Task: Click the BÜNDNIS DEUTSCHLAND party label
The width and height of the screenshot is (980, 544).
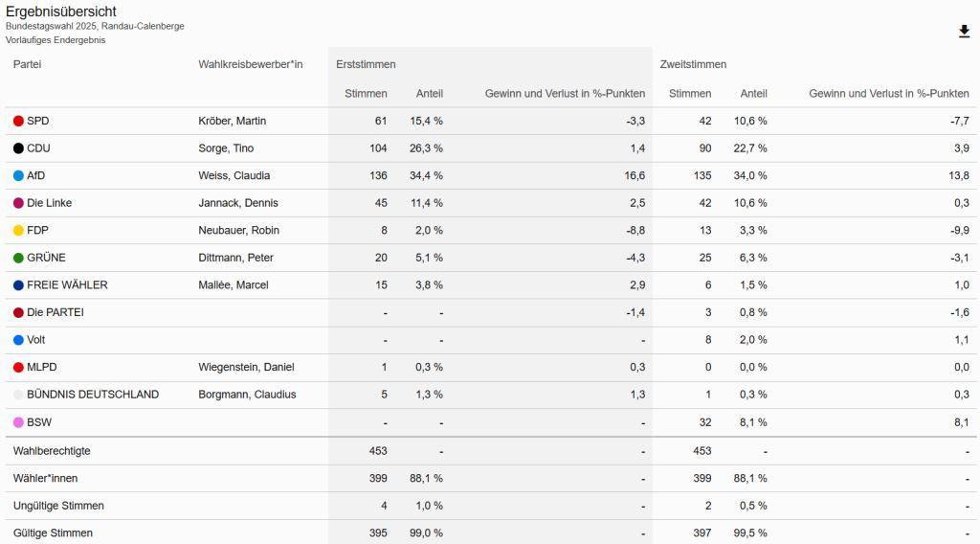Action: pyautogui.click(x=93, y=395)
